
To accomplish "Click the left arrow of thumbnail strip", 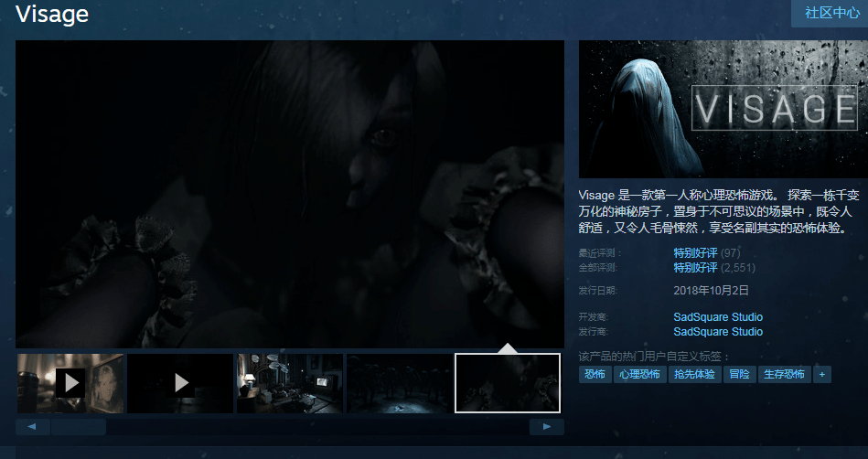I will coord(32,427).
